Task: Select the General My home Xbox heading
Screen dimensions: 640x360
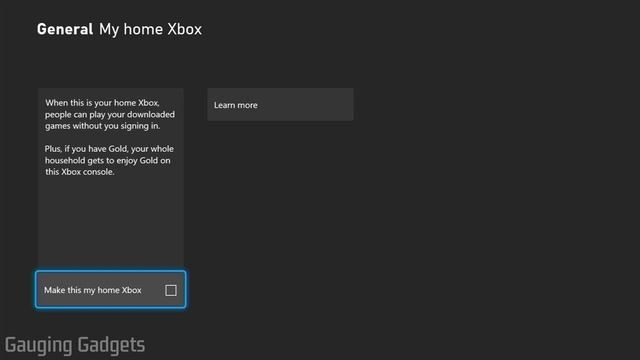Action: (119, 29)
